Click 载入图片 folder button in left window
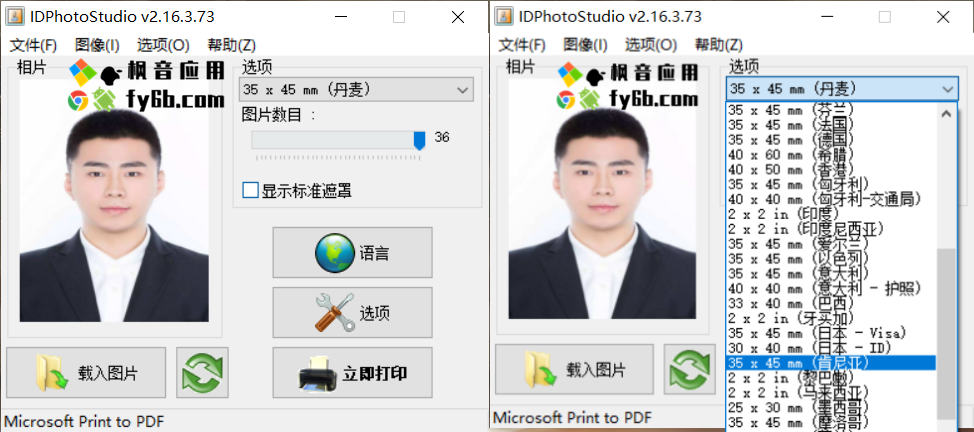974x432 pixels. coord(86,373)
